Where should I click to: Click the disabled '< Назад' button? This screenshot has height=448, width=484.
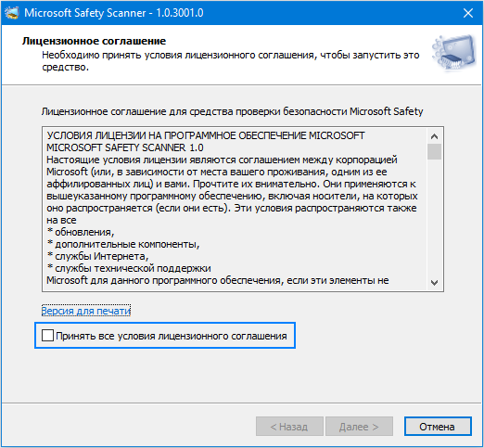tap(289, 427)
